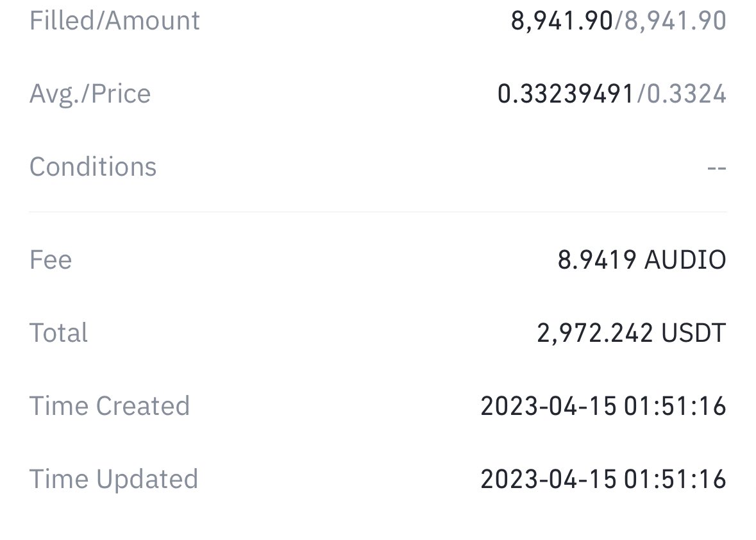Tap the Conditions label
The image size is (756, 540).
[x=93, y=167]
